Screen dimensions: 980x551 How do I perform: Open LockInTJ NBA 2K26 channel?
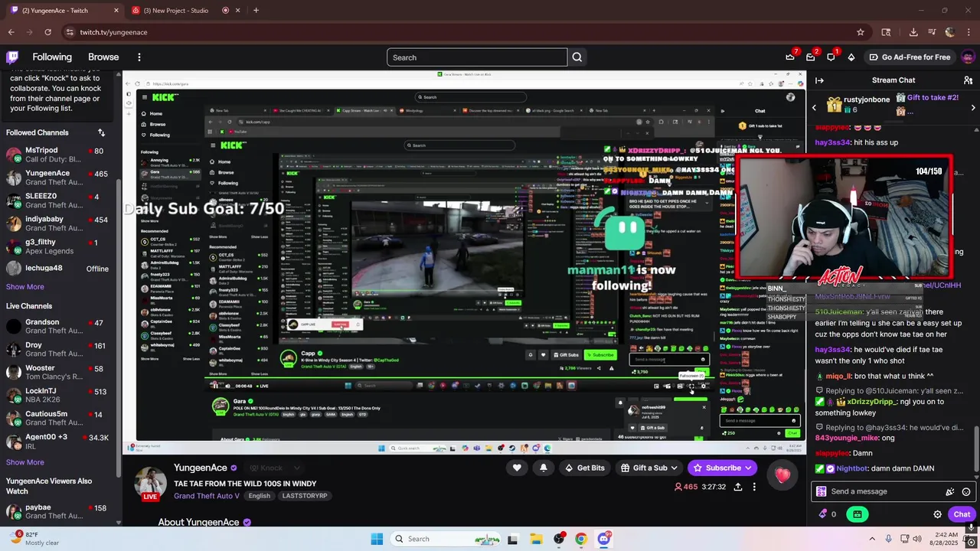[57, 396]
